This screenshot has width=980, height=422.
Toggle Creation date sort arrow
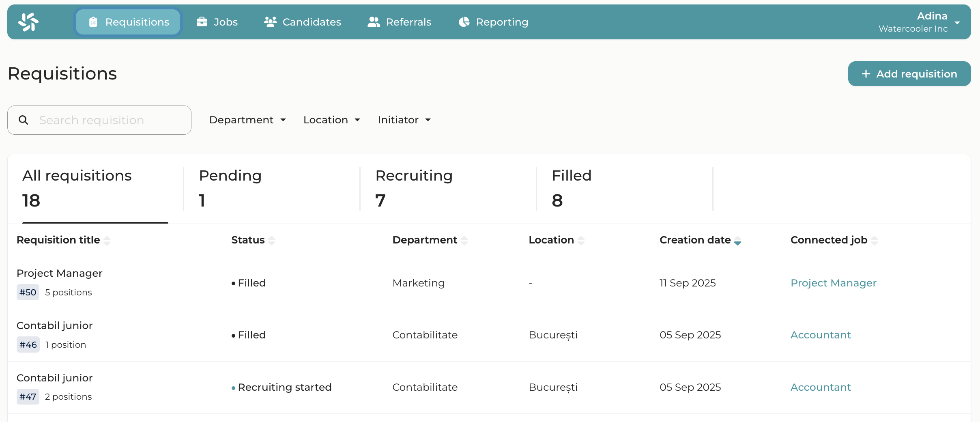click(737, 241)
